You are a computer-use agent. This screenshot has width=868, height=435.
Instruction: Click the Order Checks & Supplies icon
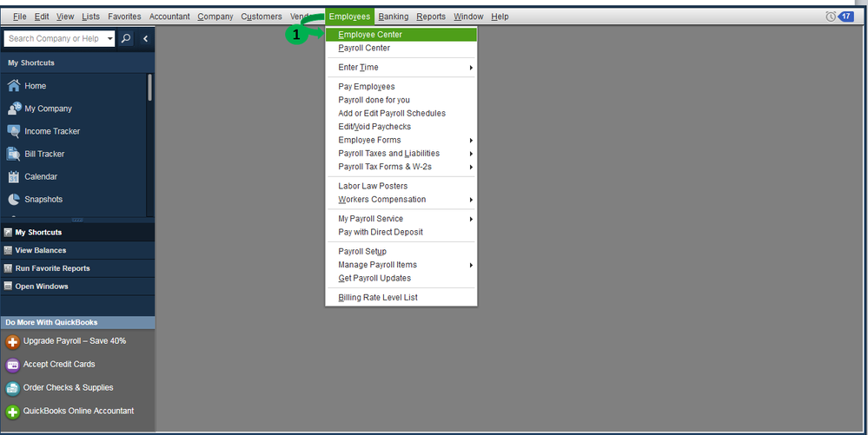12,388
